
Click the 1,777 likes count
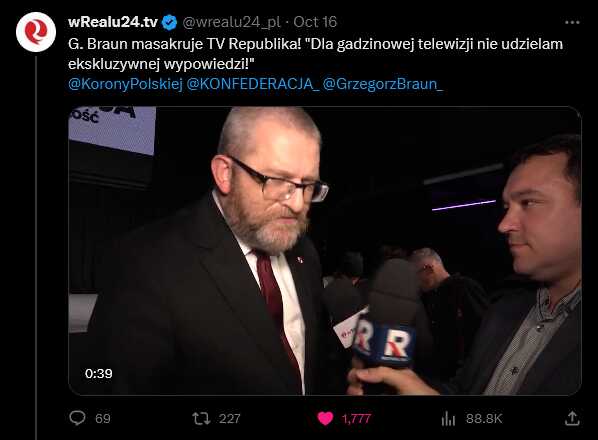356,419
